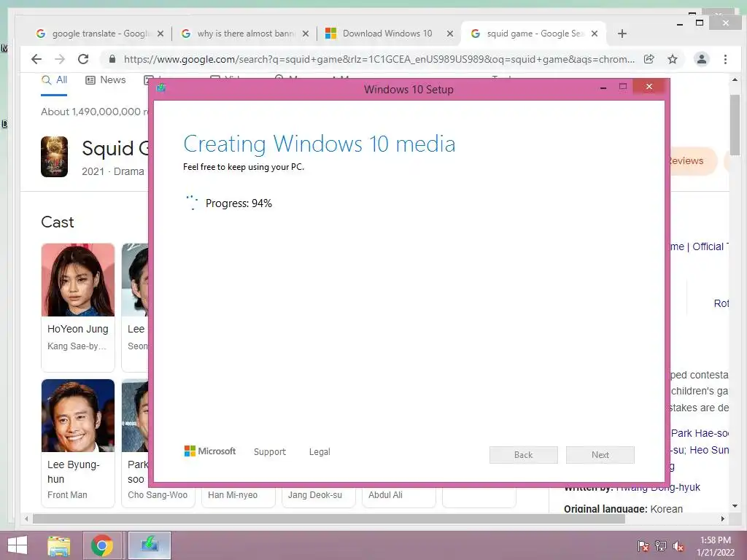The height and width of the screenshot is (560, 747).
Task: Close the Windows 10 Setup window
Action: (x=649, y=87)
